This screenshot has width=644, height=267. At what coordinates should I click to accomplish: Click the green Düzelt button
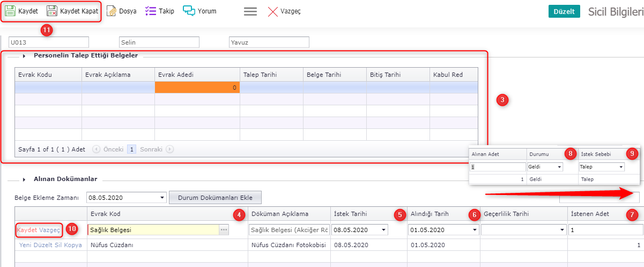click(564, 11)
